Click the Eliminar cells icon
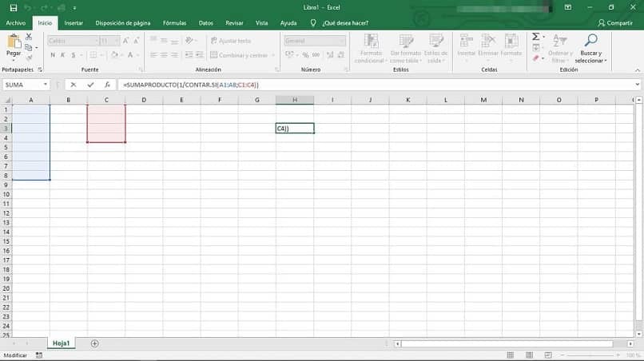Screen dimensions: 644x361 point(488,41)
